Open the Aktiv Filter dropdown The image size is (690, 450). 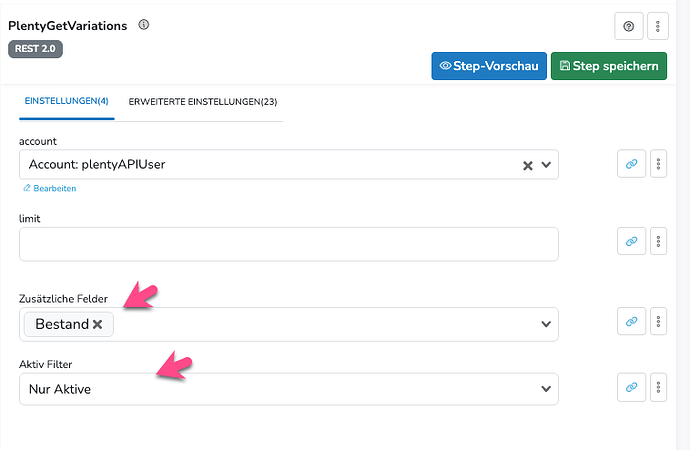546,388
